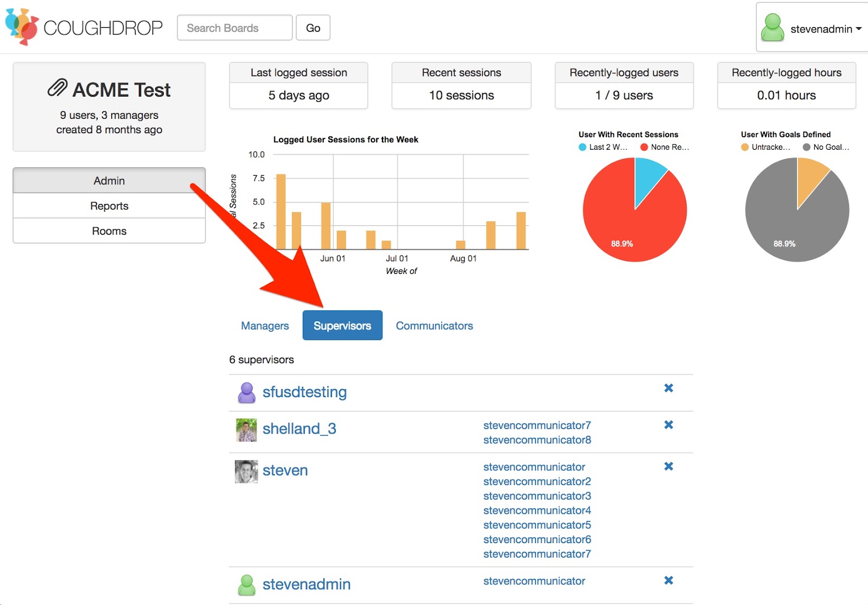The width and height of the screenshot is (868, 605).
Task: Click the CoughDrop logo icon
Action: click(22, 27)
